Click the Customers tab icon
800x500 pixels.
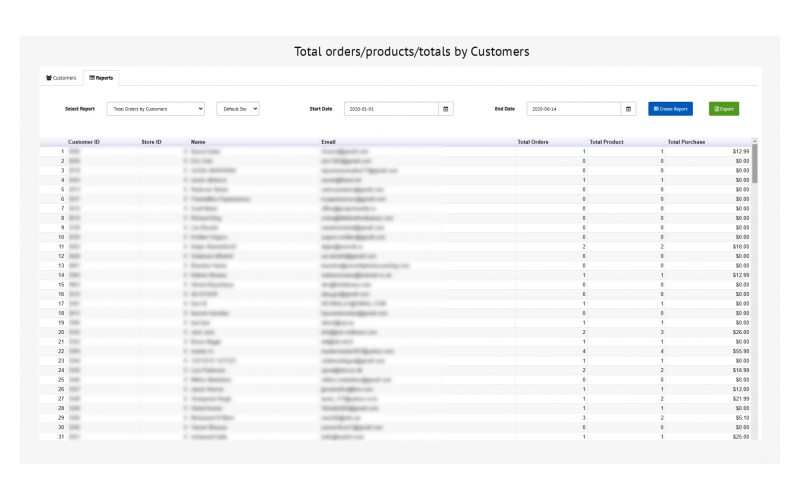coord(49,77)
